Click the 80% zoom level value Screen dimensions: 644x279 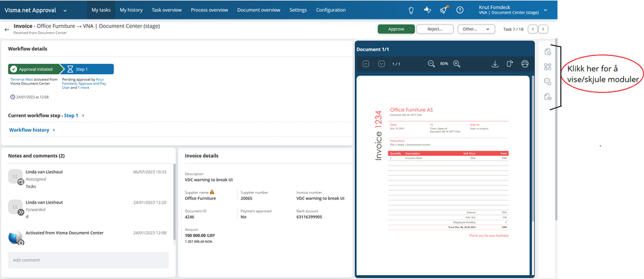coord(444,64)
